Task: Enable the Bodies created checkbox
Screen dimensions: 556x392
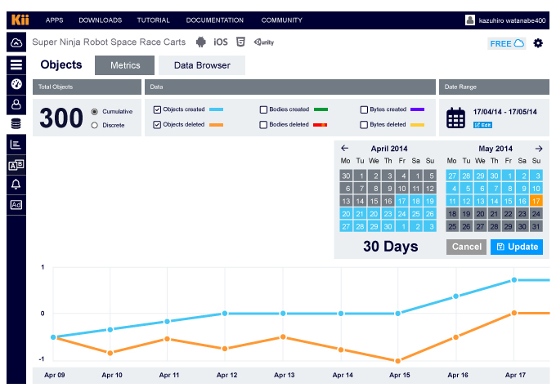Action: [263, 109]
